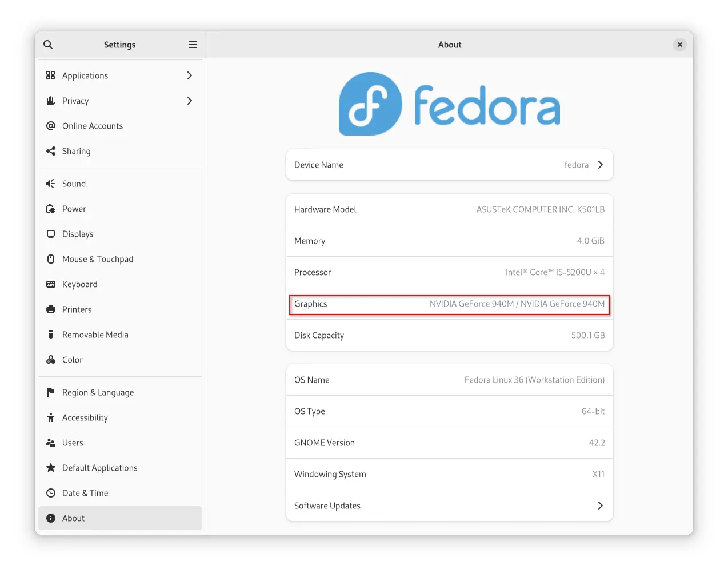Click the Device Name row arrow
The width and height of the screenshot is (728, 573).
[600, 165]
